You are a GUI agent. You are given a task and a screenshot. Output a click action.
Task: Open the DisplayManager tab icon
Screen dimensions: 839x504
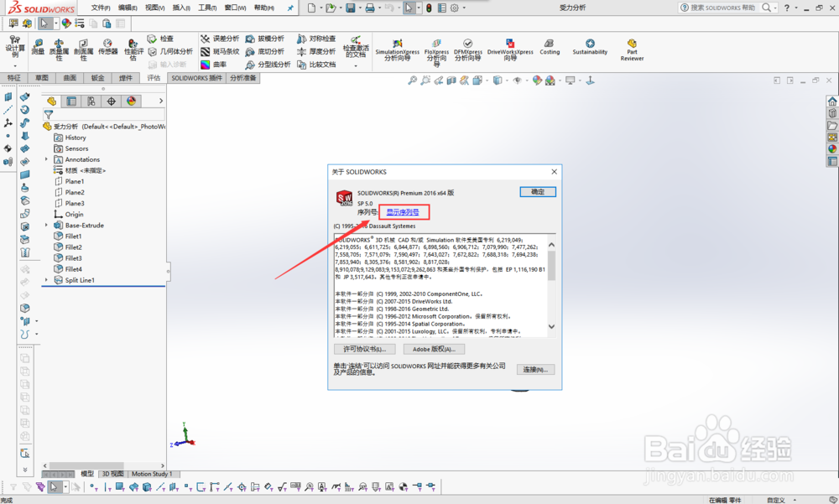(131, 101)
